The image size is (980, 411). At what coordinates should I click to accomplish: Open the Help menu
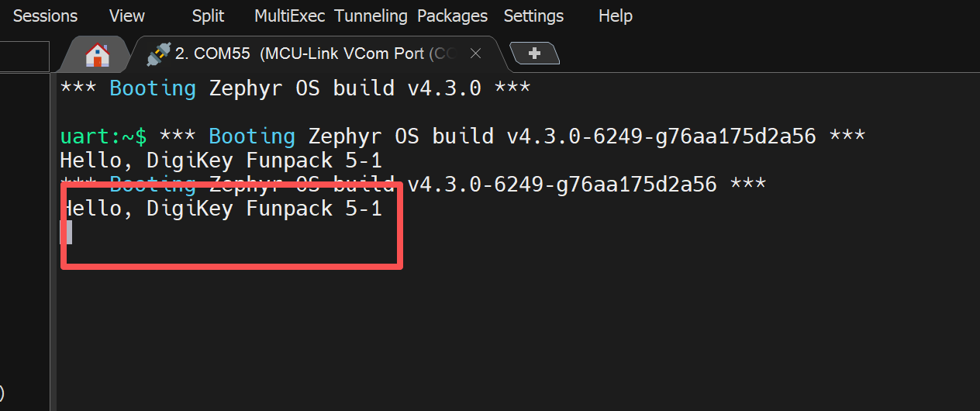pos(616,16)
